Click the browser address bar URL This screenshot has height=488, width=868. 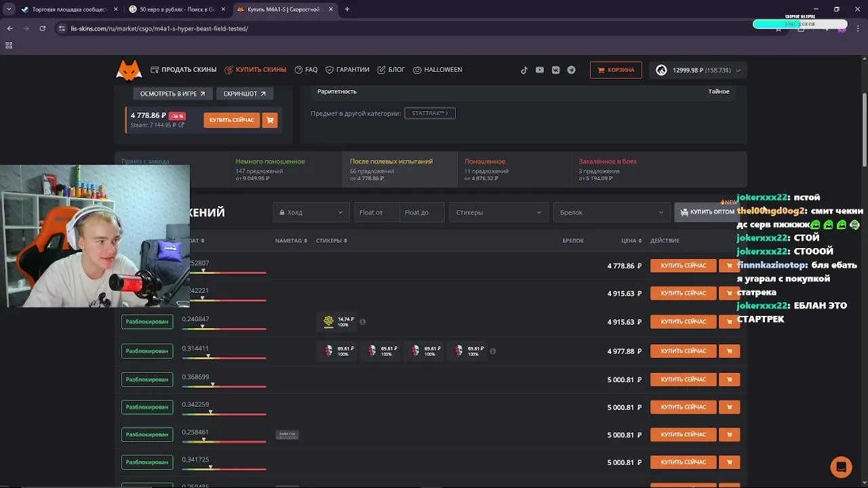[x=159, y=28]
